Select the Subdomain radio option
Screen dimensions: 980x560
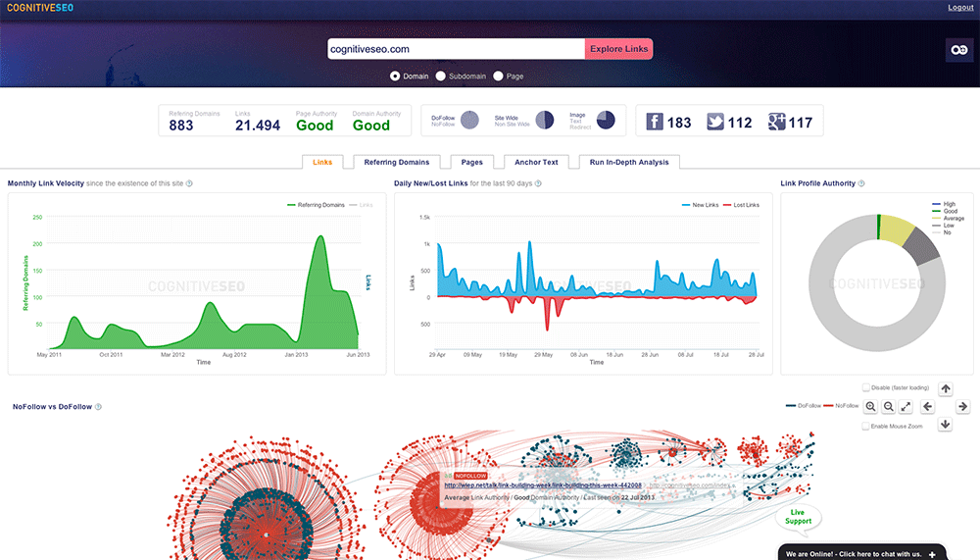coord(441,76)
